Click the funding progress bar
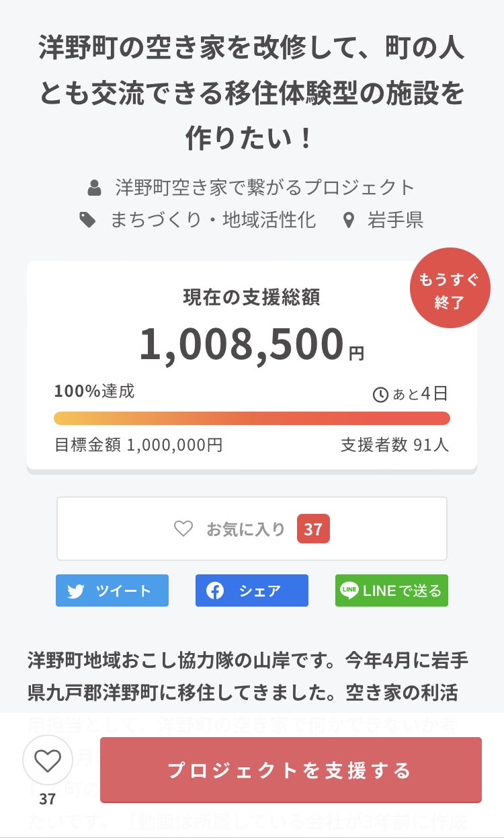Screen dimensions: 504x838 click(x=251, y=418)
